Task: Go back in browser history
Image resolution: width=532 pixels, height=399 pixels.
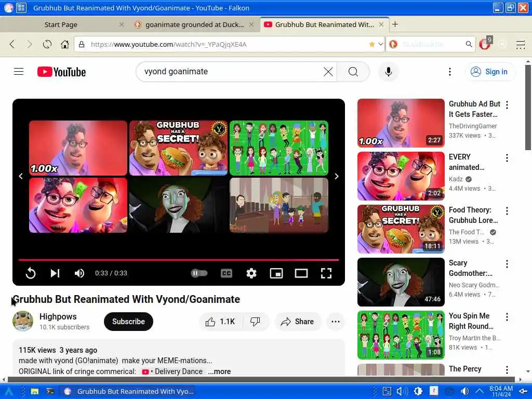Action: coord(12,44)
